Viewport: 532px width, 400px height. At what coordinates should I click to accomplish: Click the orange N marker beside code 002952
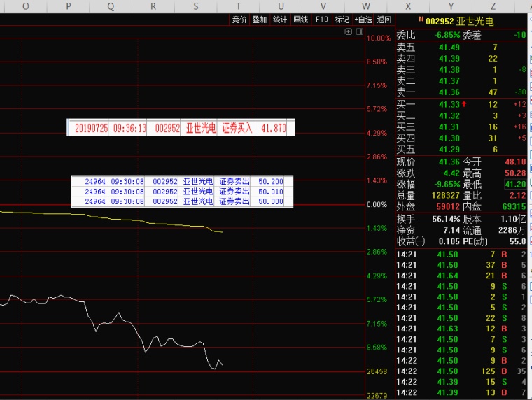pos(420,20)
